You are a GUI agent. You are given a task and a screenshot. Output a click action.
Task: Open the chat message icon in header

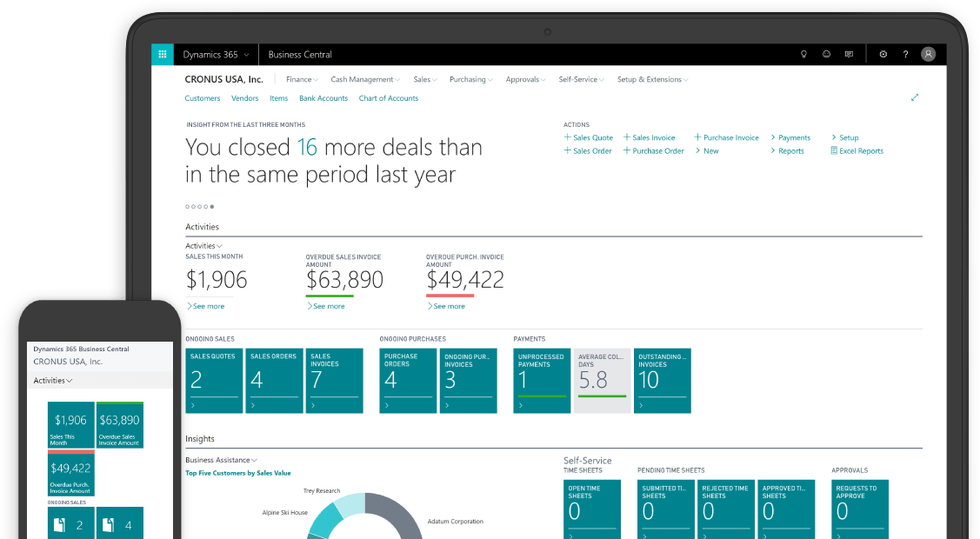[849, 54]
